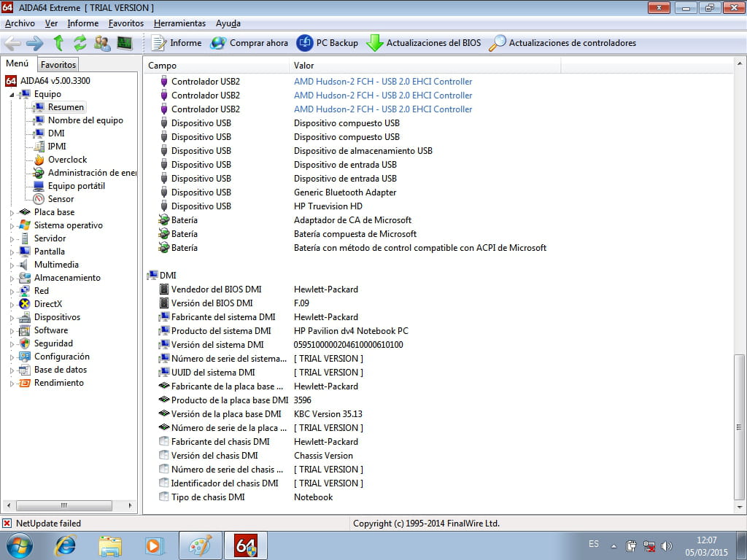Viewport: 747px width, 560px height.
Task: Select the IPMI tree item
Action: tap(57, 146)
